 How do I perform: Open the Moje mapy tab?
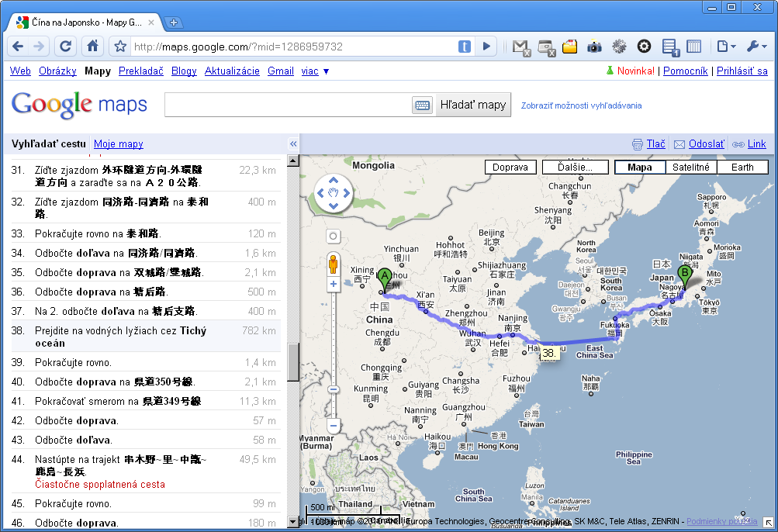118,144
